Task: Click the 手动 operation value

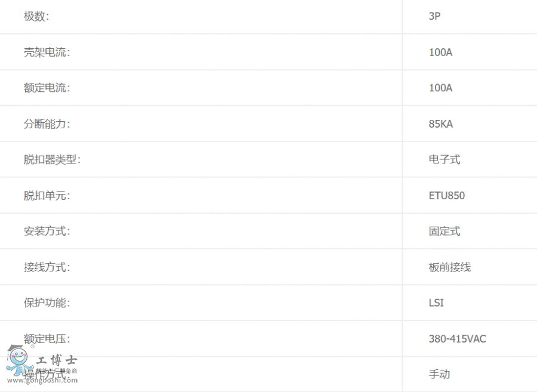Action: 439,375
